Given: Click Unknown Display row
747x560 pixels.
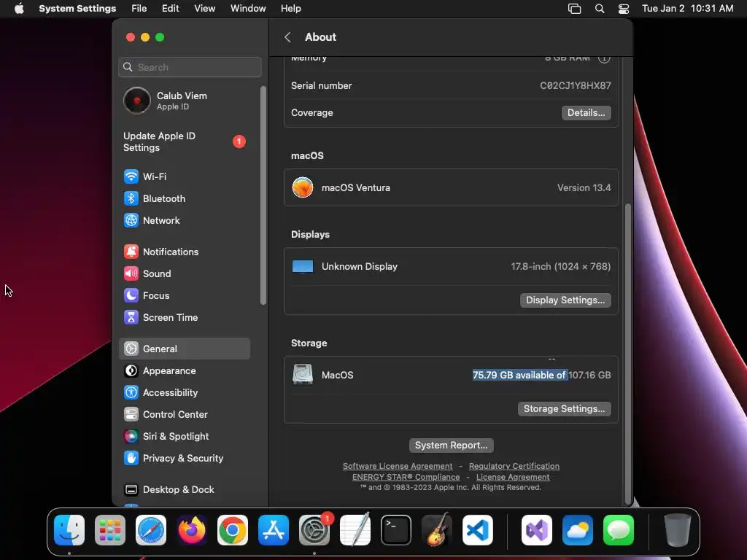Looking at the screenshot, I should (451, 267).
